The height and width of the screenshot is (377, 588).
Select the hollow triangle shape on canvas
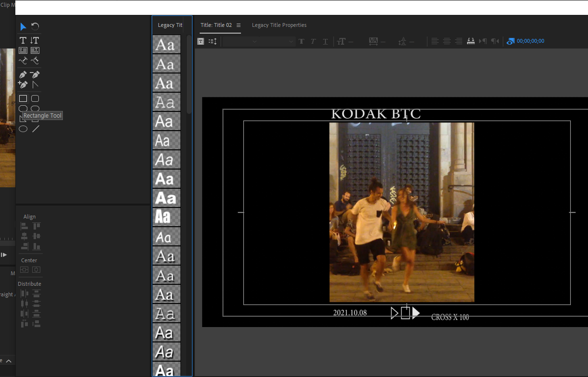click(395, 313)
